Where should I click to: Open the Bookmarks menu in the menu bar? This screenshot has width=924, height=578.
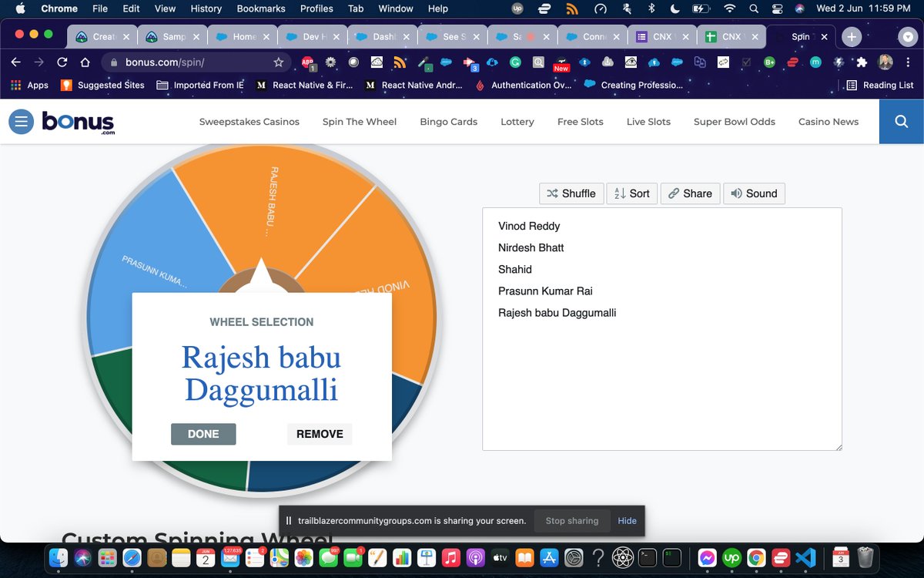[260, 8]
